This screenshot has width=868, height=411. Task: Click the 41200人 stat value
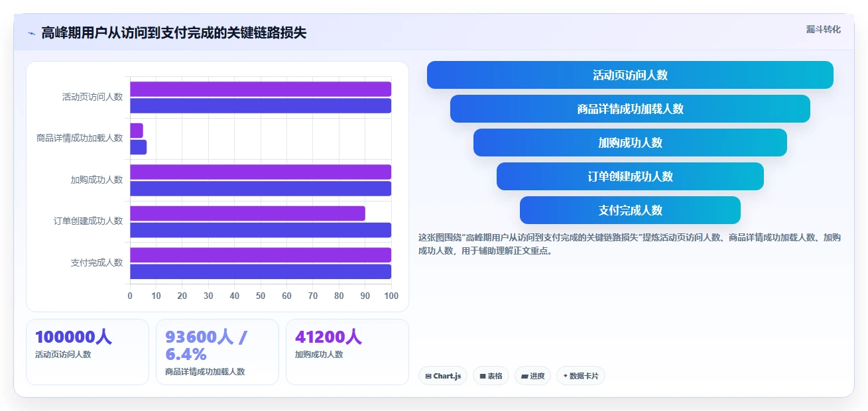click(328, 337)
